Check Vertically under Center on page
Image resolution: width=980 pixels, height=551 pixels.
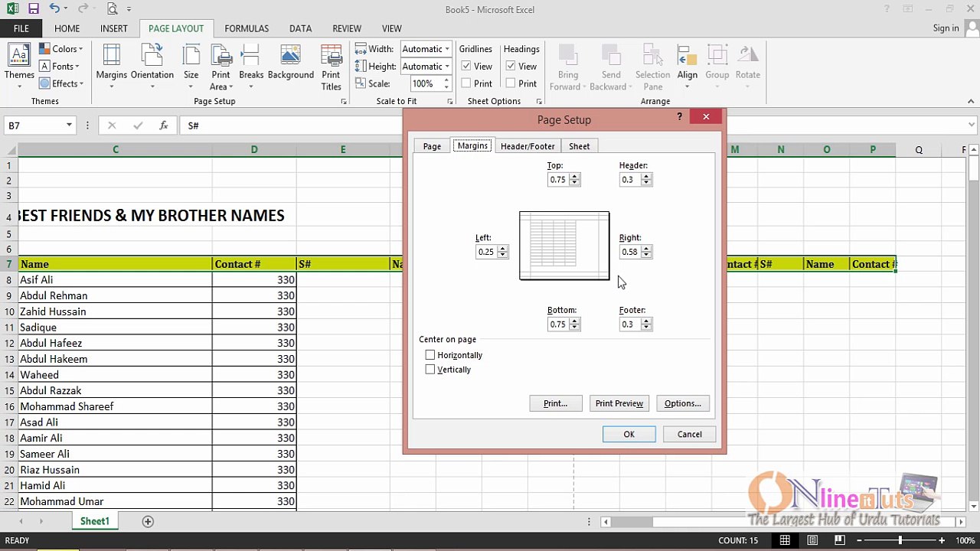point(430,370)
